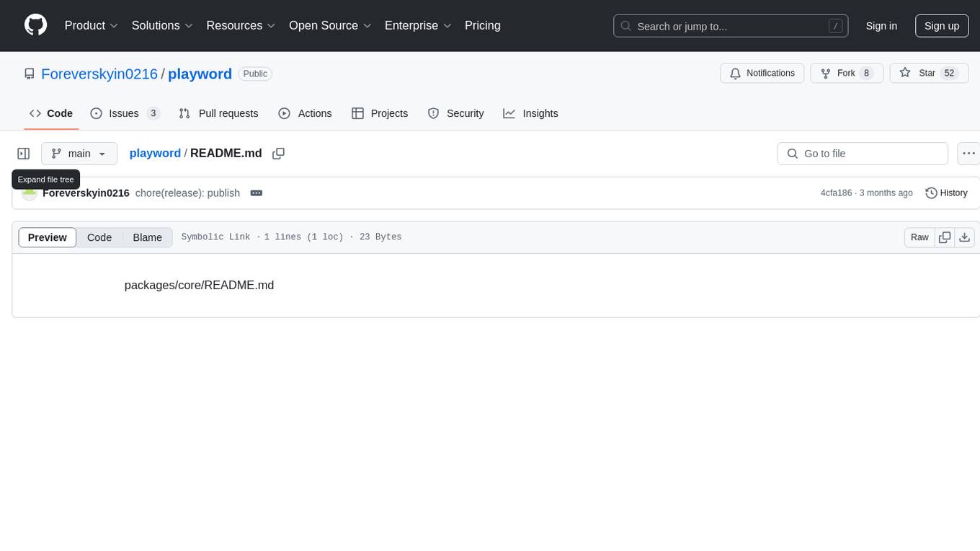
Task: Open the Security tab
Action: point(455,113)
